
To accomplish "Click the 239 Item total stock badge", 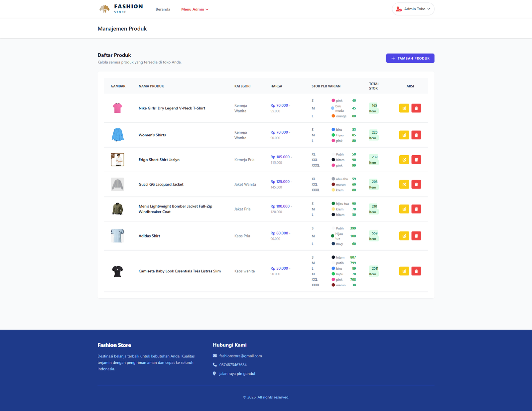I will [374, 160].
